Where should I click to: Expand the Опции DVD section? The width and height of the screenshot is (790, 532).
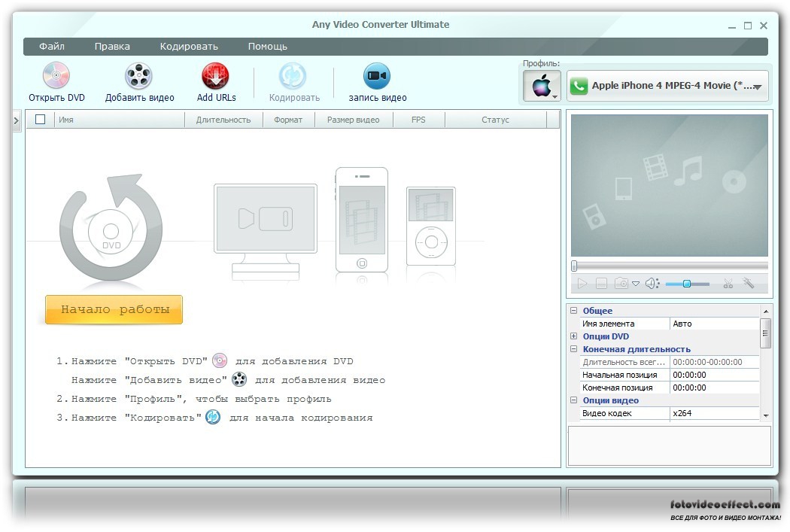click(x=573, y=336)
